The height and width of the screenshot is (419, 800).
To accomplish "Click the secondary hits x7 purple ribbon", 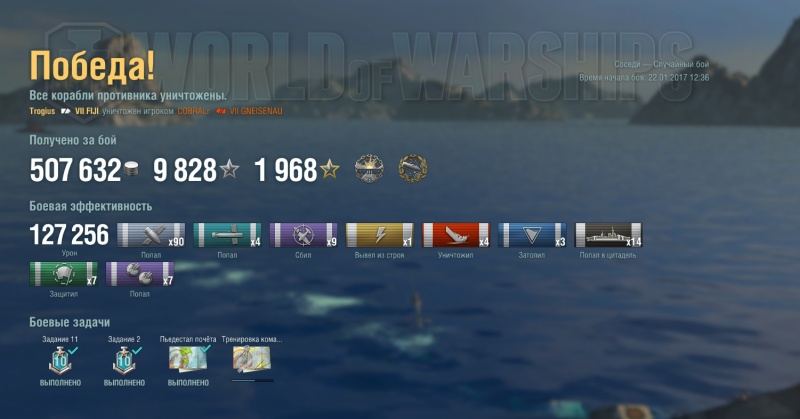I will pyautogui.click(x=139, y=274).
